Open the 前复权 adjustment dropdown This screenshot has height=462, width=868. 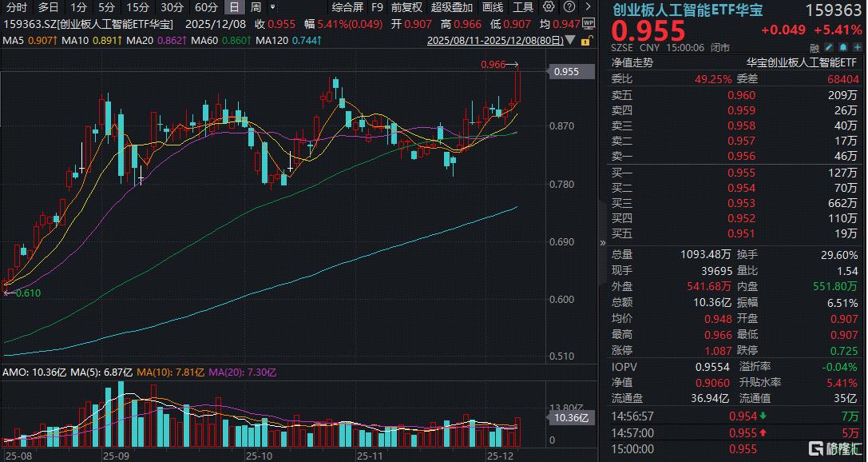[x=406, y=7]
